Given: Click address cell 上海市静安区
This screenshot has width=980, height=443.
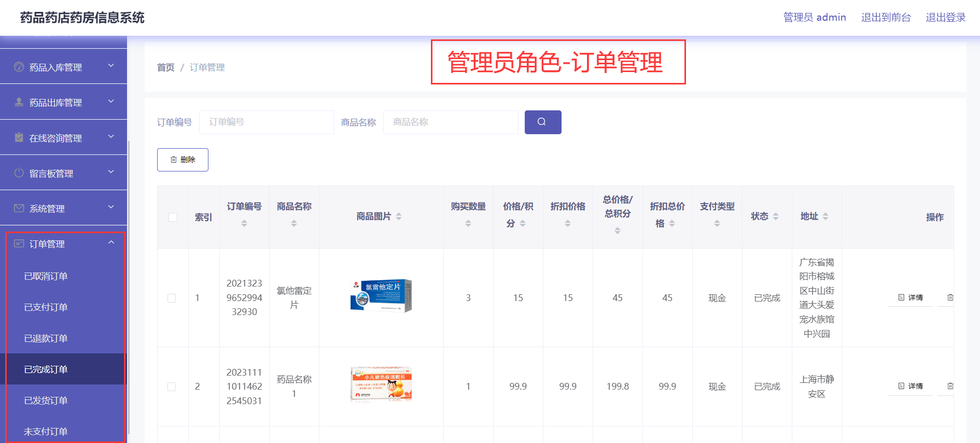Looking at the screenshot, I should 817,387.
